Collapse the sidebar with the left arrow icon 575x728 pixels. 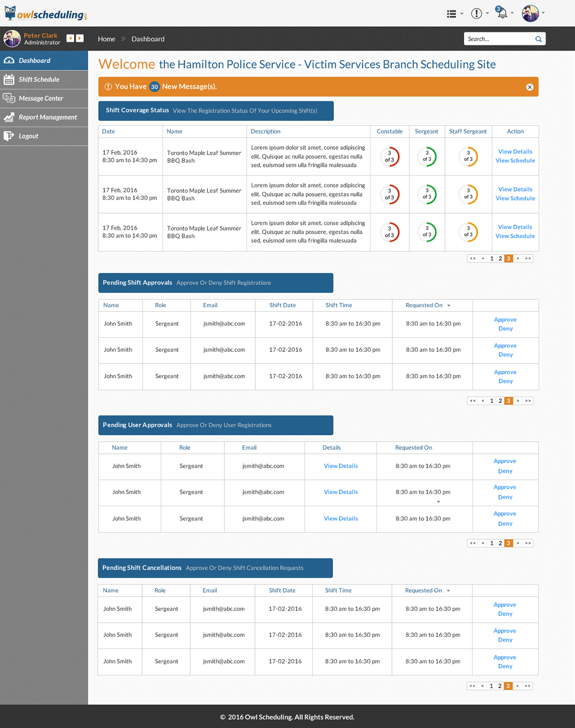tap(70, 38)
